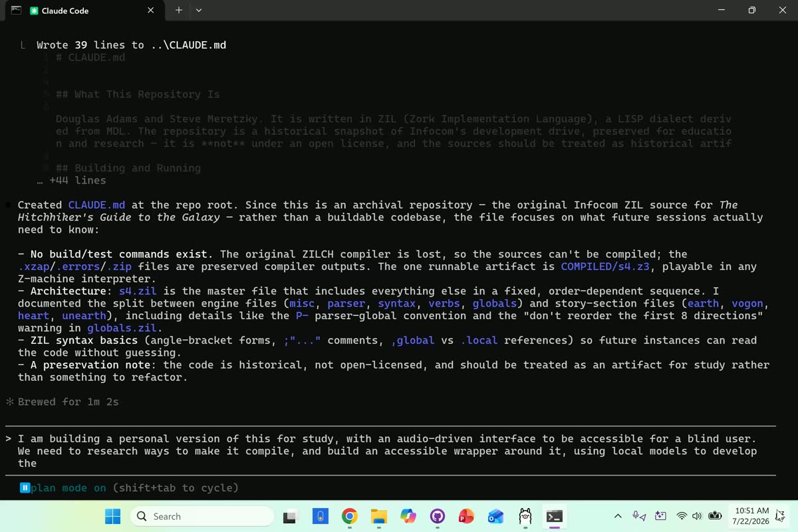Screen dimensions: 798x532
Task: Click the "ZIL syntax basics" bullet text
Action: (x=84, y=340)
